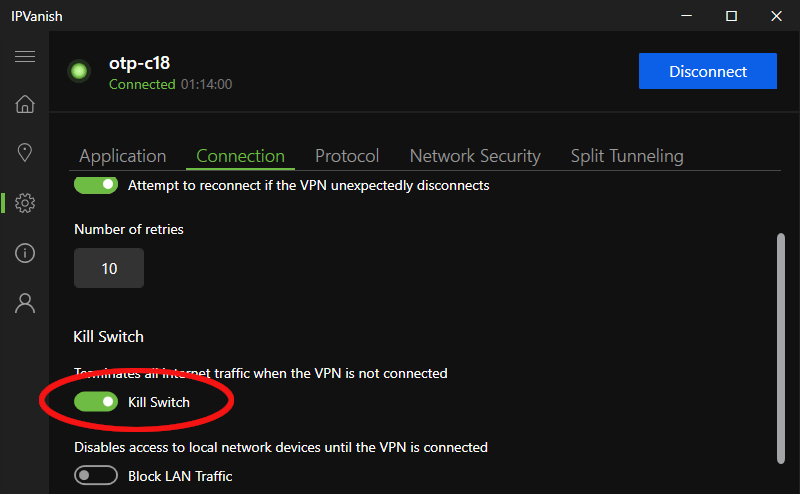Switch to the Application tab
The width and height of the screenshot is (800, 494).
click(x=122, y=156)
